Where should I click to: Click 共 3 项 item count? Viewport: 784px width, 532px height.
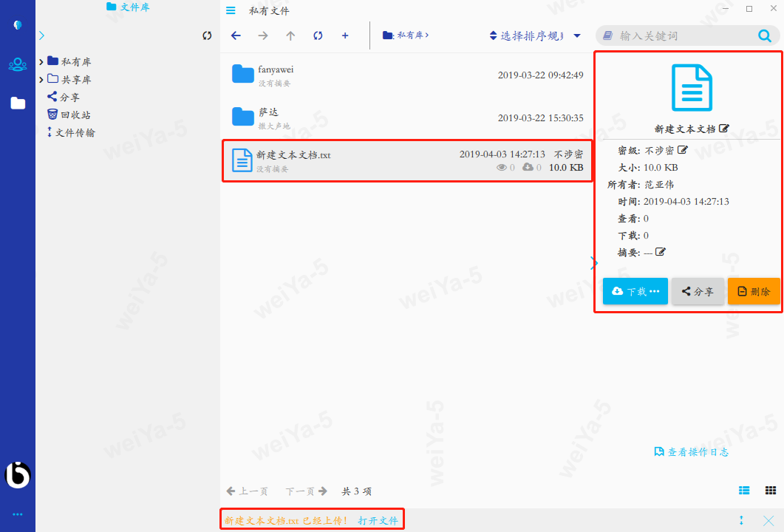click(x=356, y=491)
